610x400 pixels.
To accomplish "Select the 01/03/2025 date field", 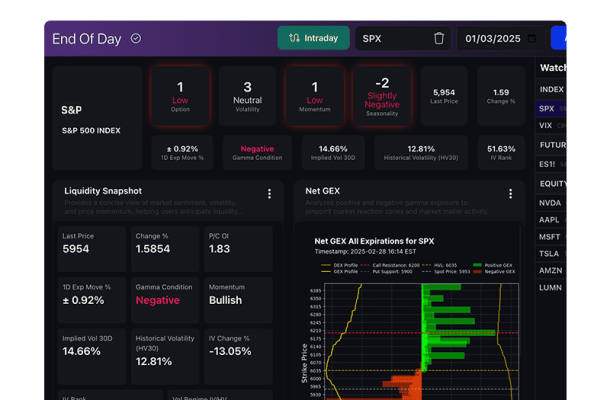I will coord(491,39).
